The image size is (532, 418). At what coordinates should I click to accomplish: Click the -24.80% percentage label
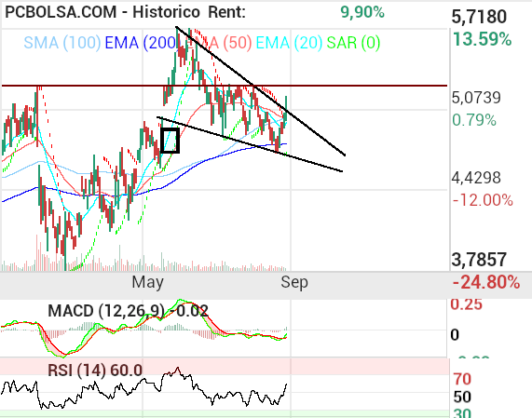485,282
